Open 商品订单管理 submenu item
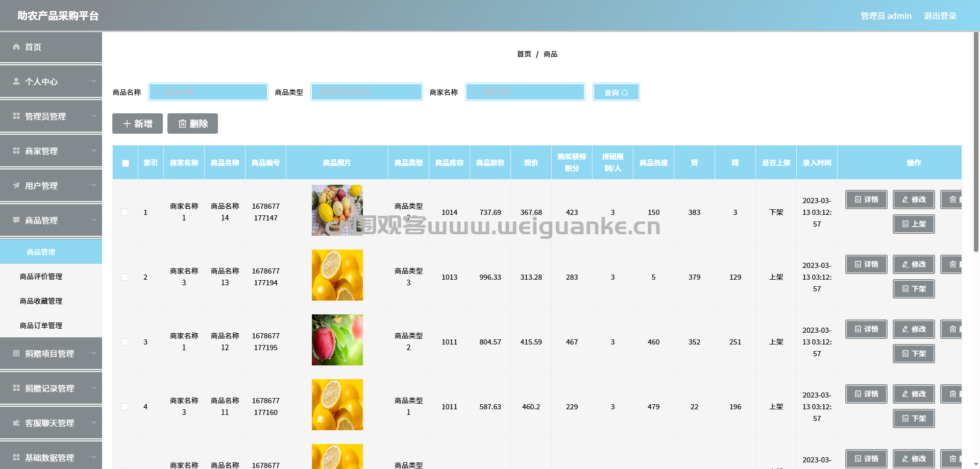 click(51, 325)
